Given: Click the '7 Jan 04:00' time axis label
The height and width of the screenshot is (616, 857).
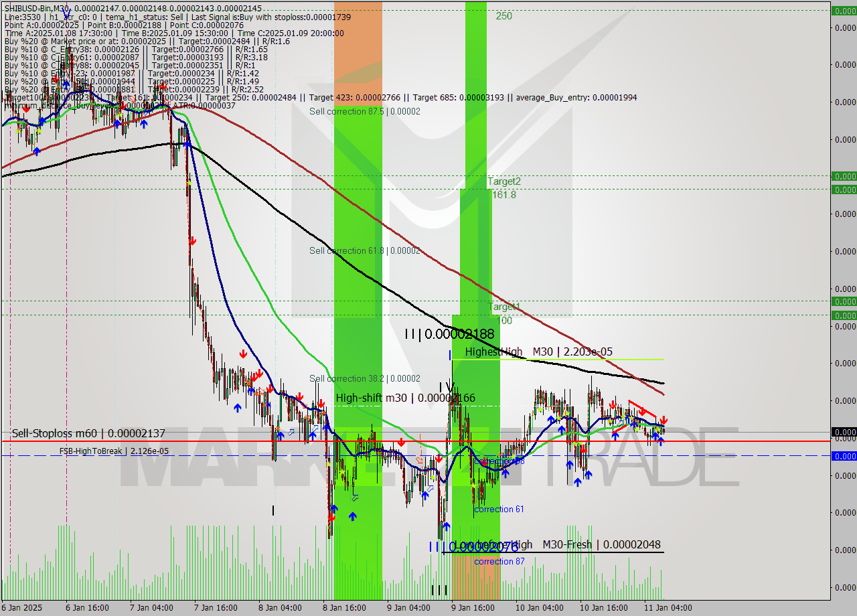Looking at the screenshot, I should point(151,608).
